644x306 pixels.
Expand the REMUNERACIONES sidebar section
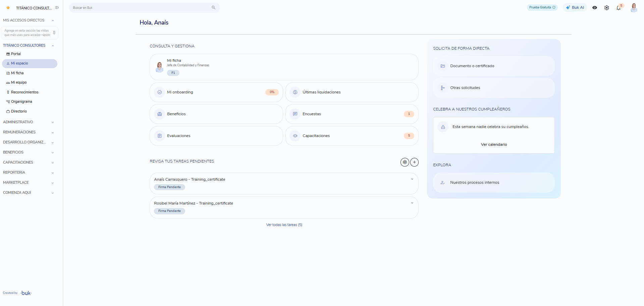tap(29, 132)
